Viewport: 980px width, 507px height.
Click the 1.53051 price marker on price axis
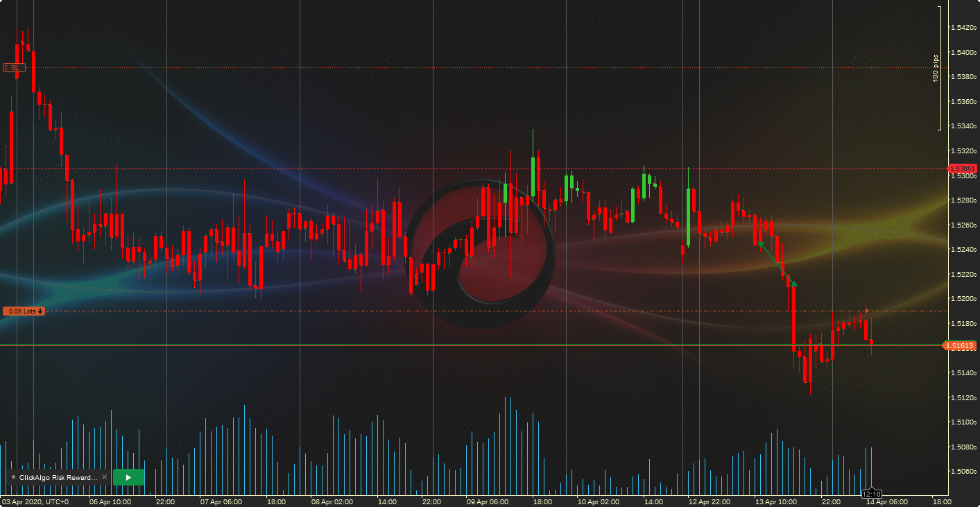pyautogui.click(x=962, y=169)
